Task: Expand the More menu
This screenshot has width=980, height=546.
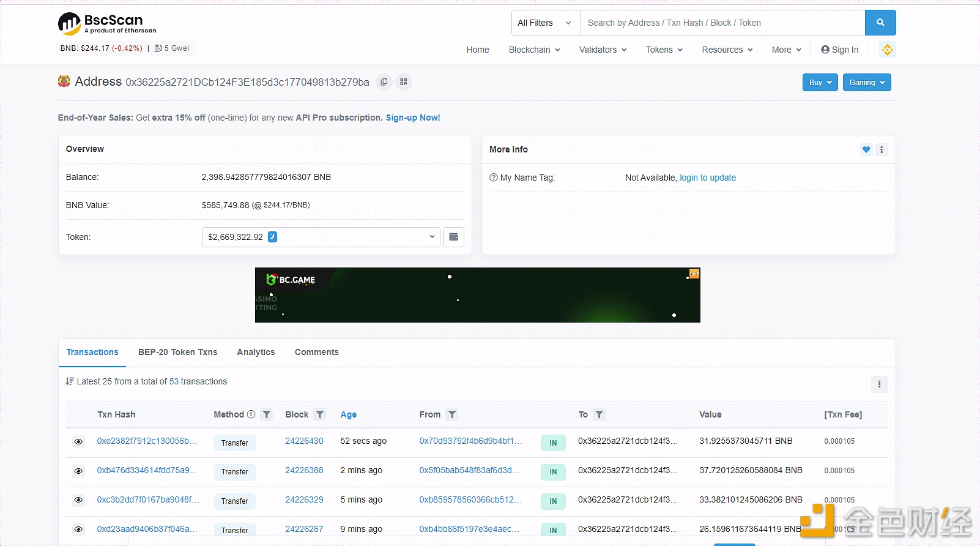Action: [x=787, y=50]
